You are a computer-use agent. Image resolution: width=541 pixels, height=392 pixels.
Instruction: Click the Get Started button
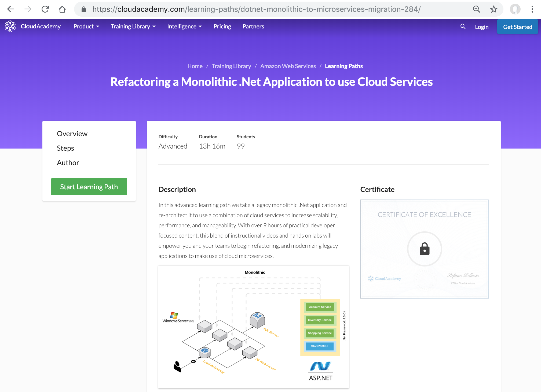(x=517, y=27)
